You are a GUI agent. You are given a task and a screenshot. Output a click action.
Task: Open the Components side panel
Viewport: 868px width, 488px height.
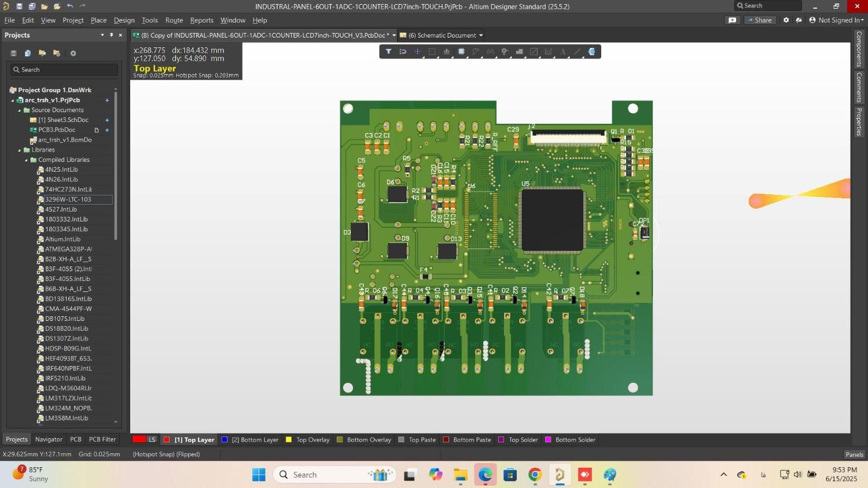[x=859, y=49]
